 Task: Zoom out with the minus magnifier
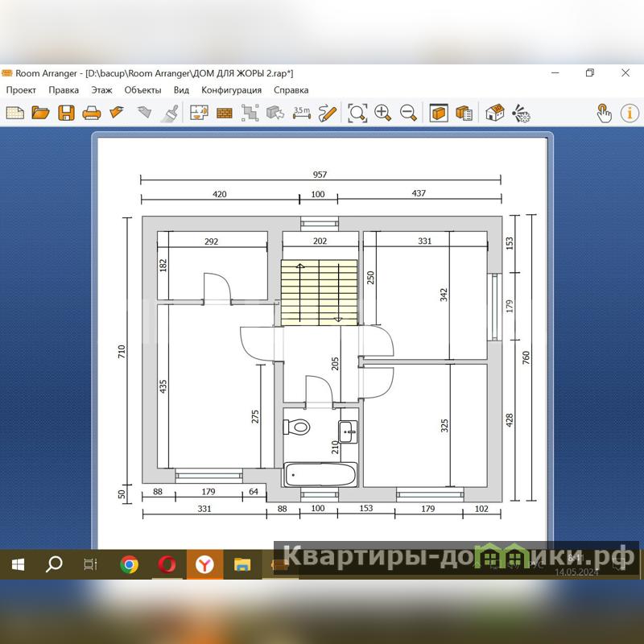[408, 113]
